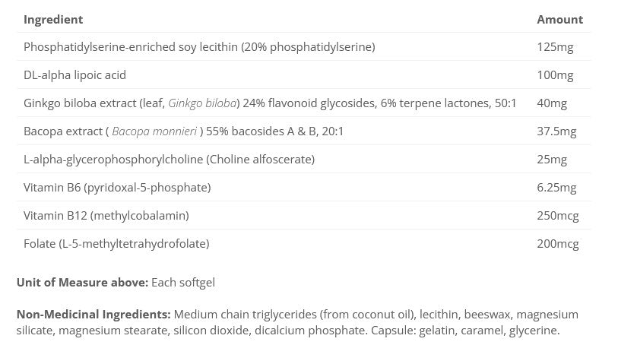Select the L-alpha-glycerophosphorylcholine ingredient row

click(169, 160)
